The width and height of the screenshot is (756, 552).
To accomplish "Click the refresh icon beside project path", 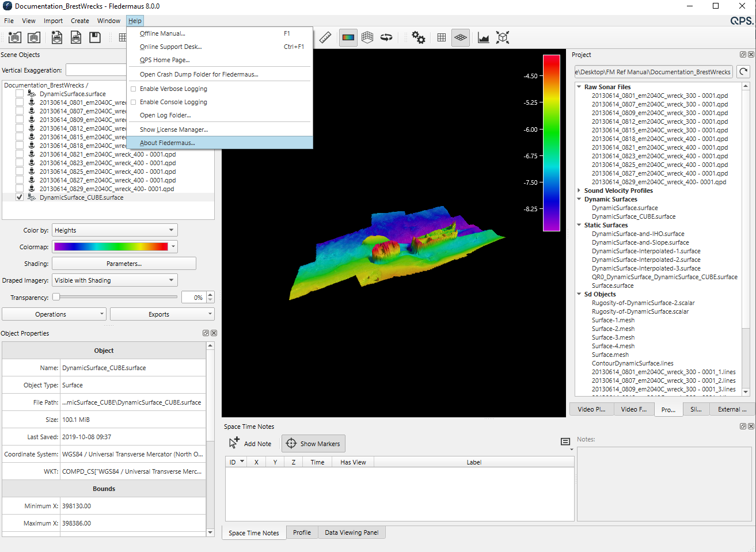I will (x=743, y=72).
